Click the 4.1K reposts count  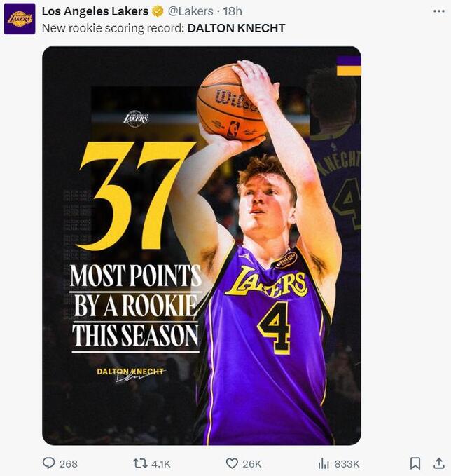point(161,463)
